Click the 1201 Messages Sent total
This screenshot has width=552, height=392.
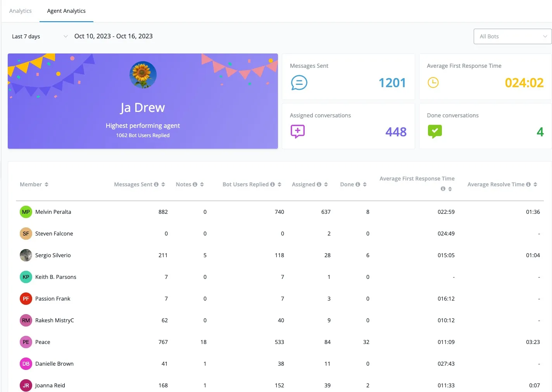392,83
